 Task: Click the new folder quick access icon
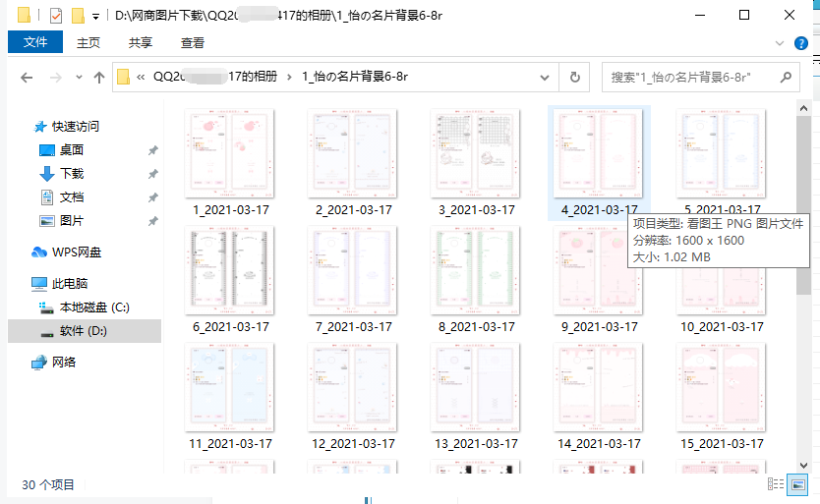(78, 15)
